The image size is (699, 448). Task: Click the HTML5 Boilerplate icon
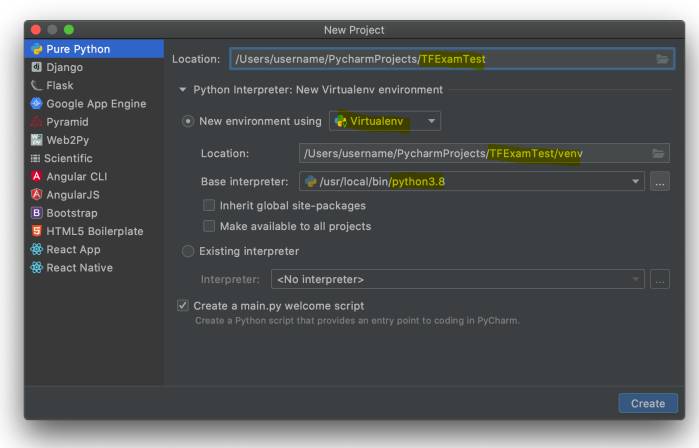pos(37,231)
